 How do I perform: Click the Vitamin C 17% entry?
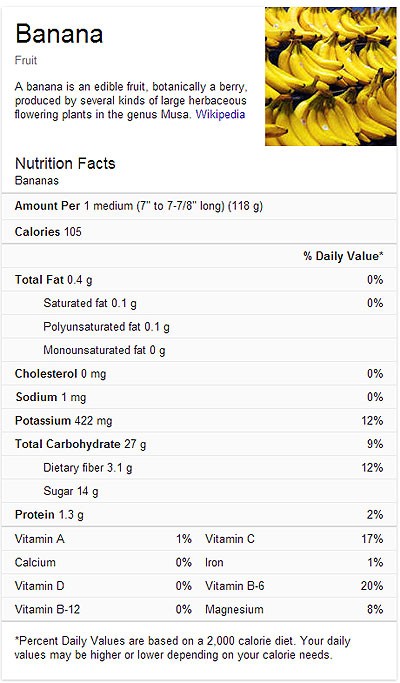tap(294, 539)
